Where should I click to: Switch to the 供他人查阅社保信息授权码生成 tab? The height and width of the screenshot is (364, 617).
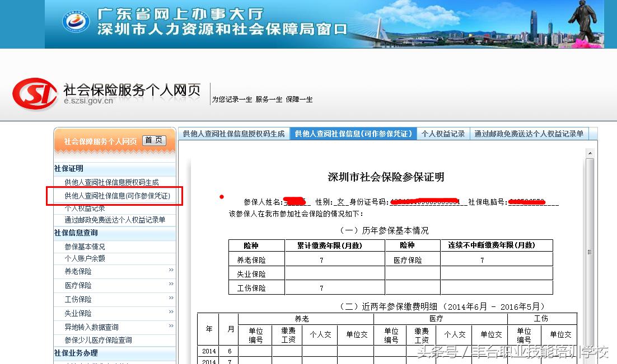coord(233,134)
